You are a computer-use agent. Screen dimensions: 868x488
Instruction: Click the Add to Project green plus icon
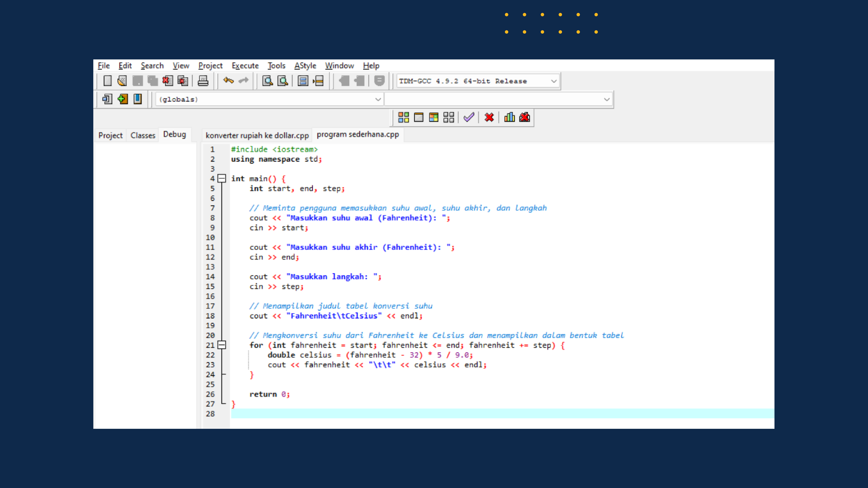coord(123,99)
